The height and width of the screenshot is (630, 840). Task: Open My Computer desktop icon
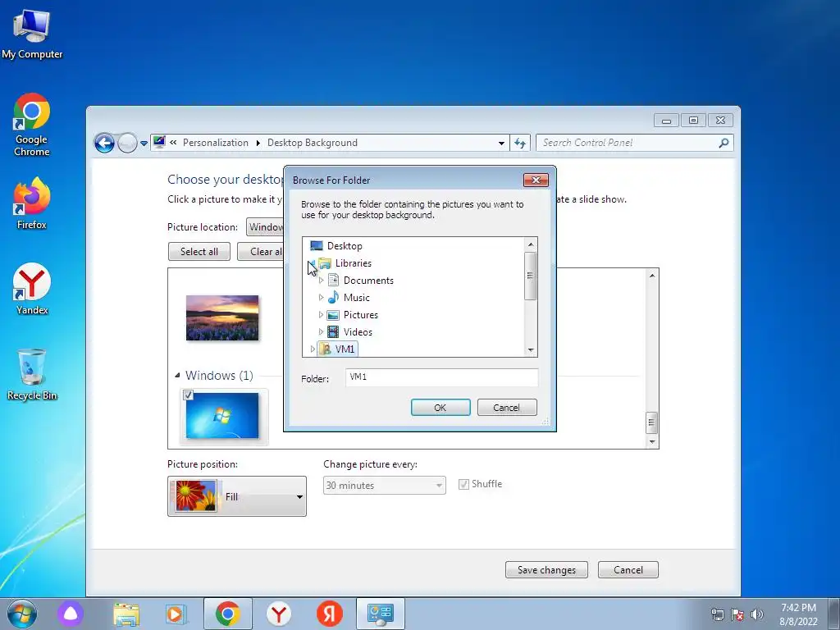pyautogui.click(x=32, y=34)
